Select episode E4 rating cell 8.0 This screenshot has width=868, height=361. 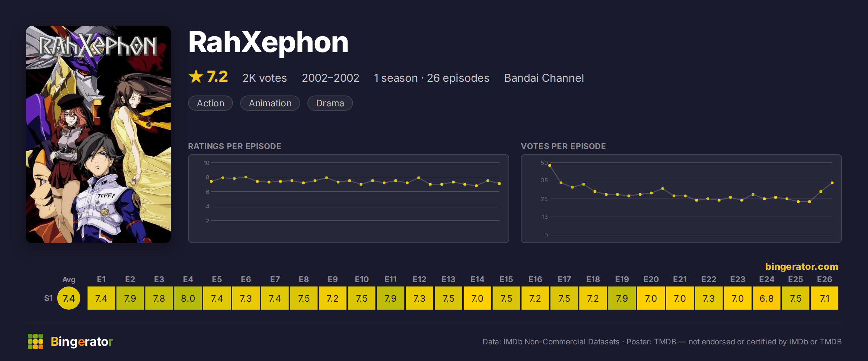pos(188,298)
